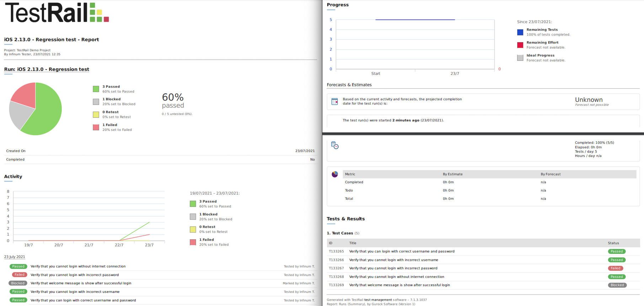Image resolution: width=644 pixels, height=306 pixels.
Task: Click the '19/07/2021 – 23/07/2021:' date range label
Action: [215, 194]
